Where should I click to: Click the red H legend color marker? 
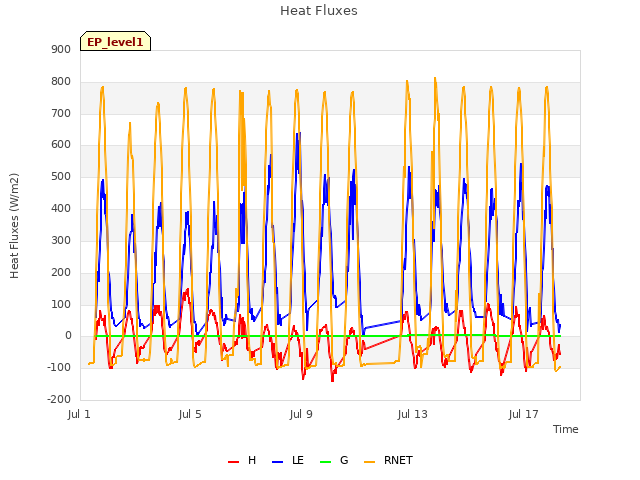click(x=233, y=462)
